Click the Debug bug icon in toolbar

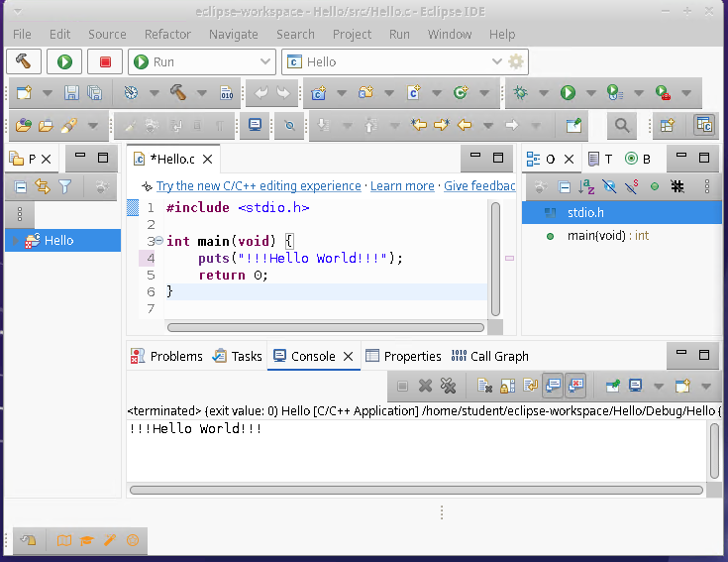click(x=521, y=93)
